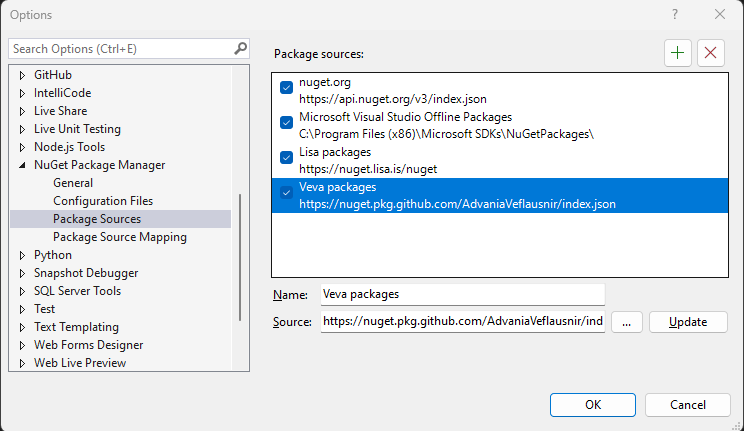Image resolution: width=744 pixels, height=431 pixels.
Task: Expand the Python options node
Action: tap(22, 255)
